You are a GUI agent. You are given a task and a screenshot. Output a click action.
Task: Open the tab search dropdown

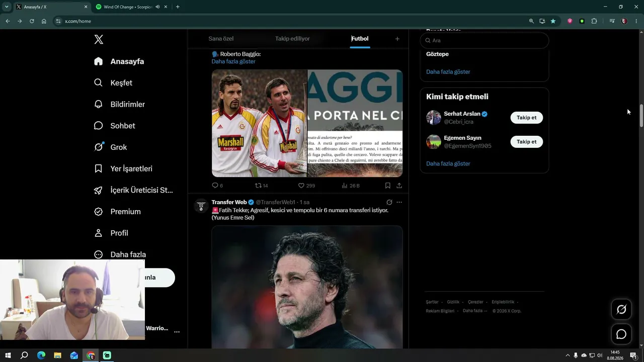(x=7, y=7)
